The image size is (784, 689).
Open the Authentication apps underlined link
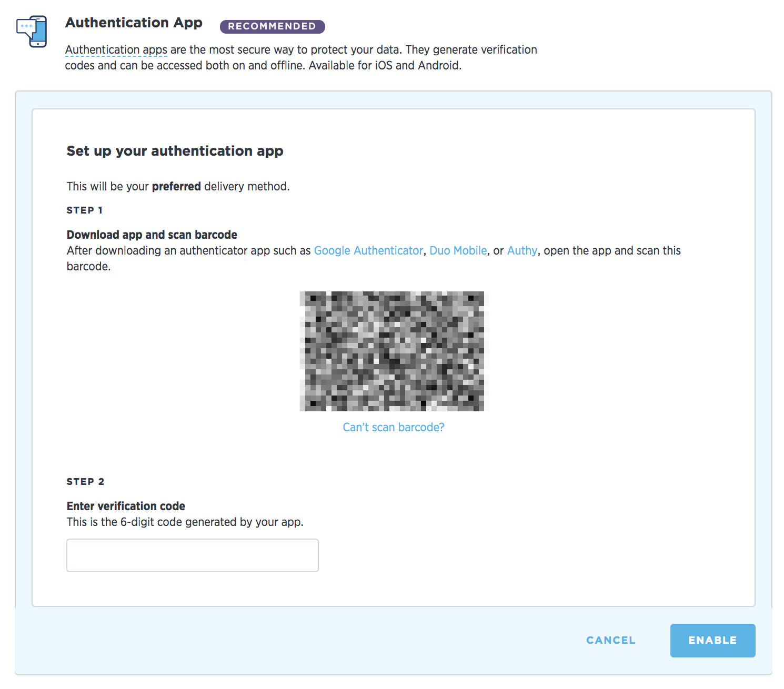tap(116, 50)
